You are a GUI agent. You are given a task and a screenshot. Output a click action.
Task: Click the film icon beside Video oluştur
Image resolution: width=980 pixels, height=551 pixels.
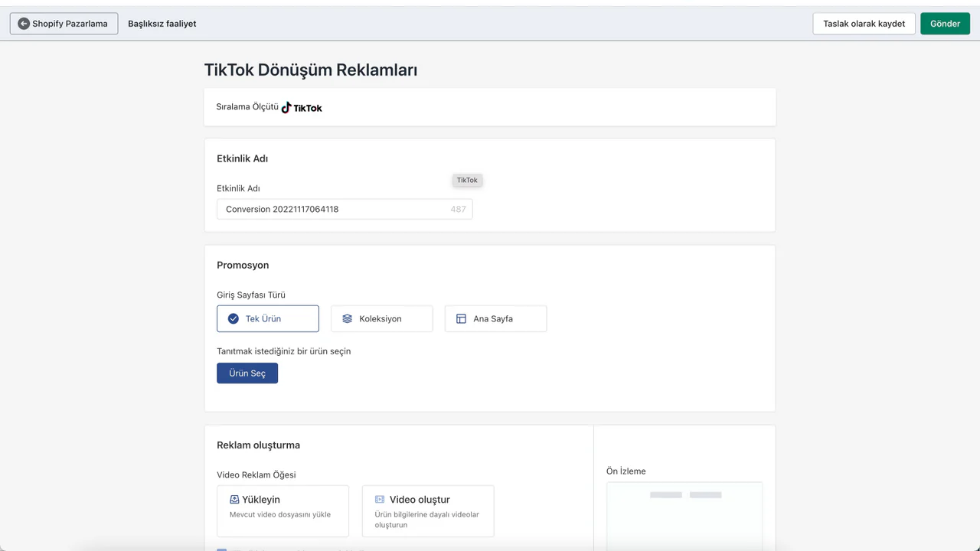point(380,500)
